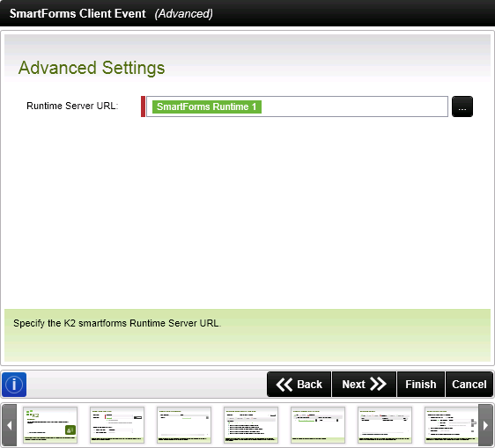Click the Advanced Settings heading
The image size is (495, 448).
point(92,68)
